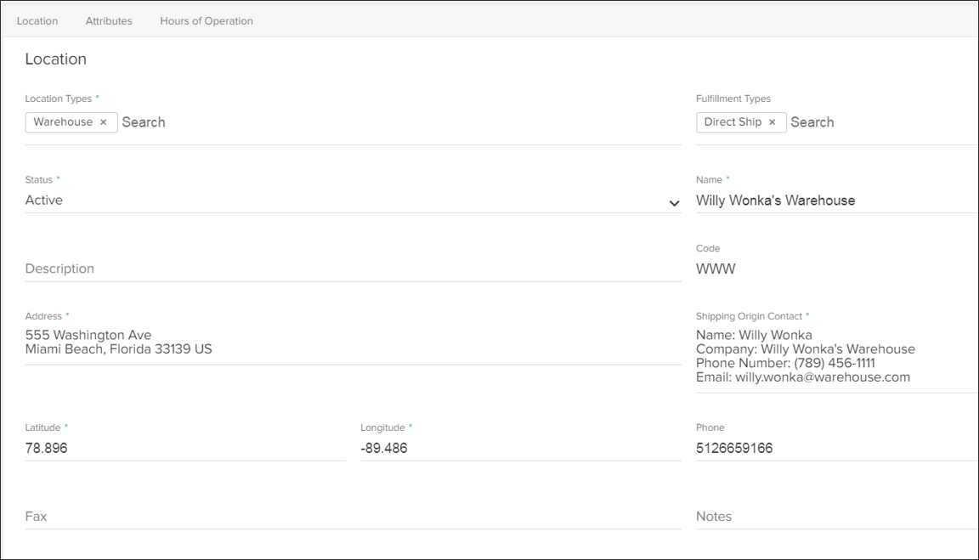Click the Company: Willy Wonka's Warehouse line

806,349
